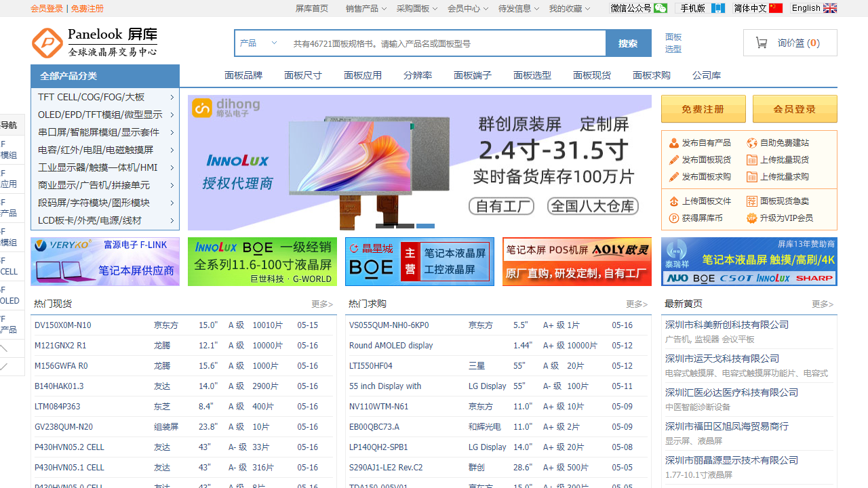The height and width of the screenshot is (488, 868).
Task: Open the 分辨率 nav tab
Action: [418, 75]
